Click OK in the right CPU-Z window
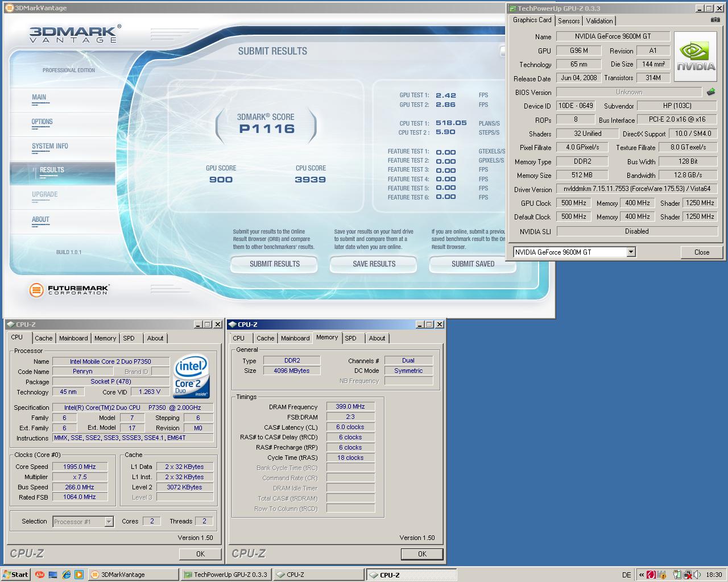This screenshot has height=582, width=728. (422, 554)
